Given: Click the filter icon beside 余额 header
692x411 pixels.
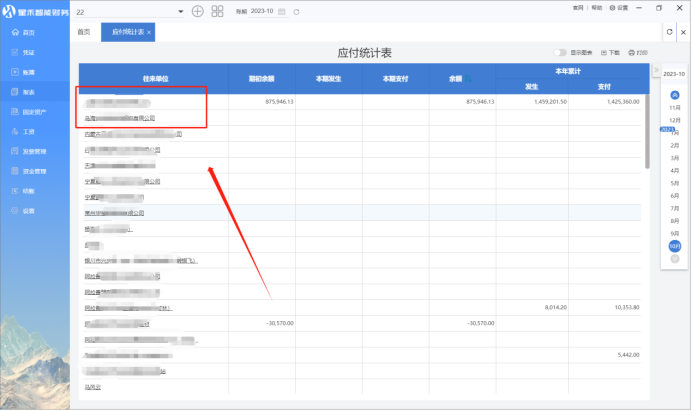Looking at the screenshot, I should pos(468,79).
